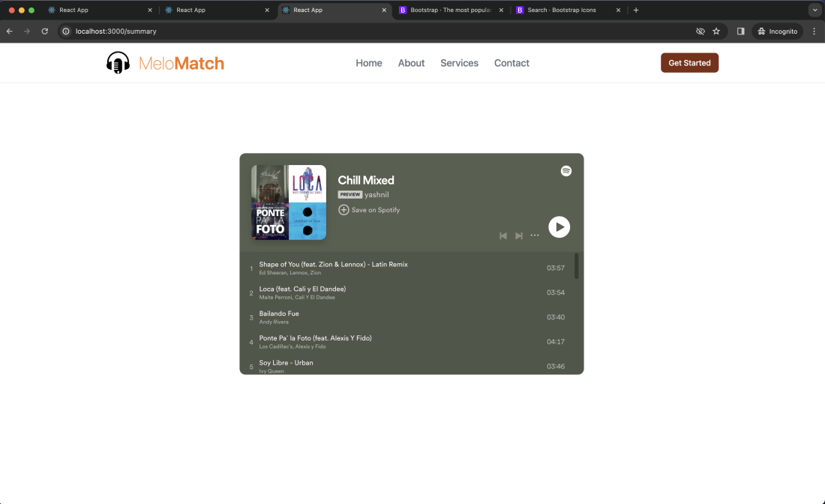Viewport: 825px width, 504px height.
Task: Click artist name Andy Rivera
Action: [274, 322]
